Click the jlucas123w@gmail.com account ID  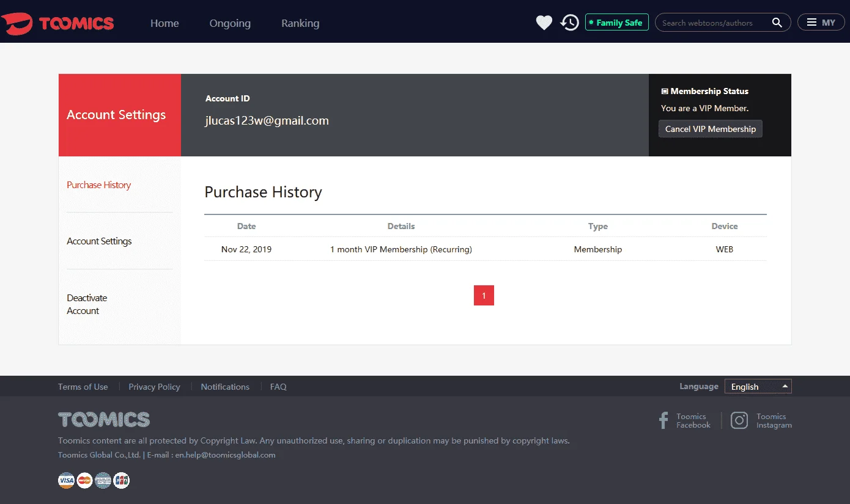pos(267,121)
